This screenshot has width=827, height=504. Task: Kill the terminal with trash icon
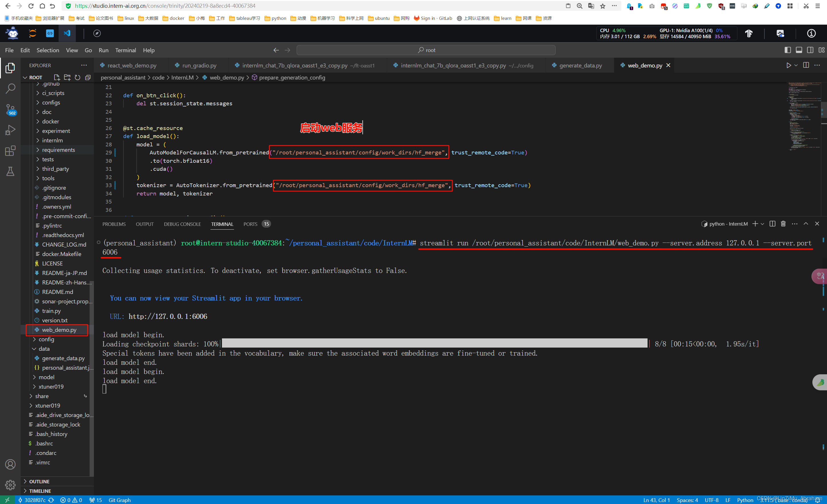pos(783,224)
